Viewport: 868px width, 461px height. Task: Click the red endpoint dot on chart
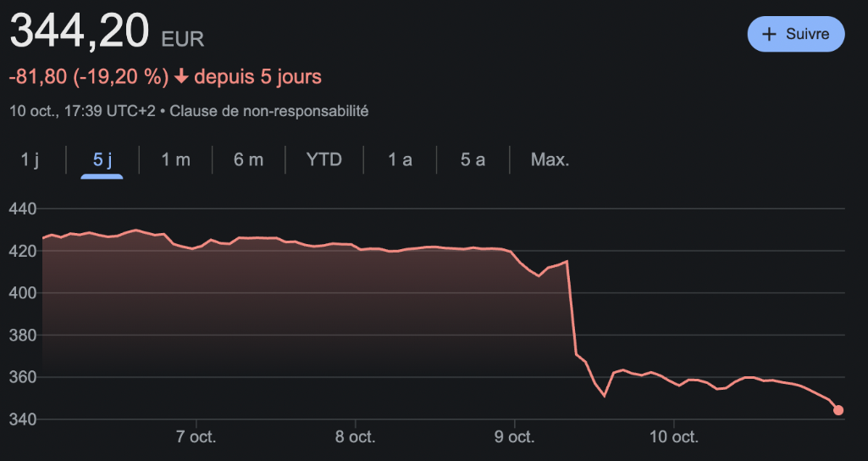tap(838, 410)
